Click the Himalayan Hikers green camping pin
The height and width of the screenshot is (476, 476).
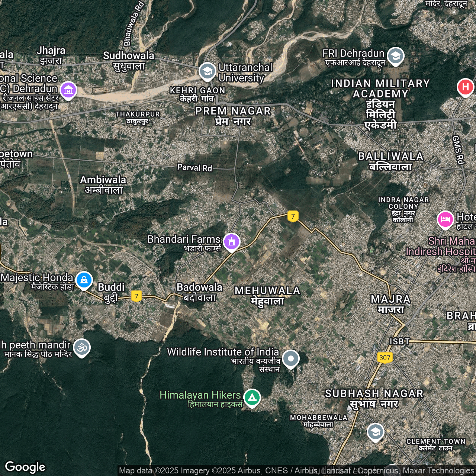[252, 398]
